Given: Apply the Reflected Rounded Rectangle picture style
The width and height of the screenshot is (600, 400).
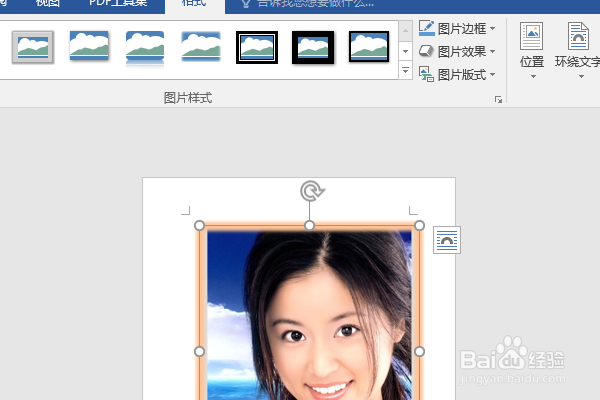Looking at the screenshot, I should pyautogui.click(x=145, y=48).
